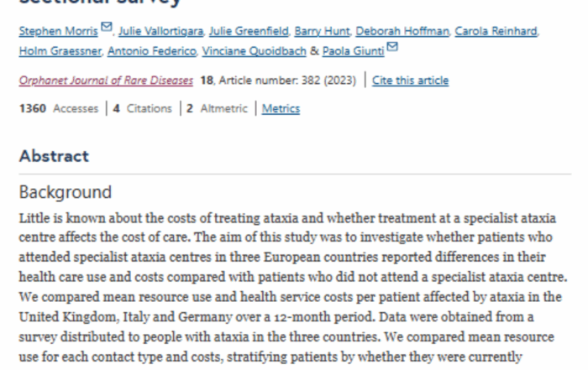
Task: Click the Abstract section heading
Action: tap(54, 156)
